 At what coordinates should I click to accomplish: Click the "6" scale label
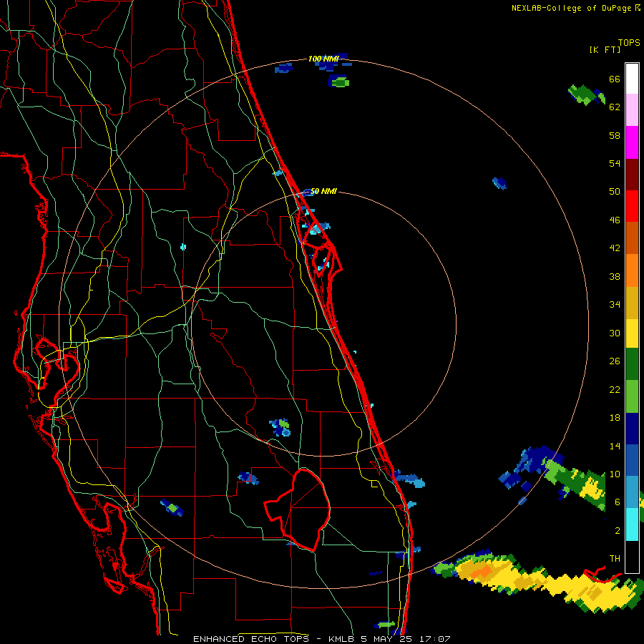pos(618,502)
